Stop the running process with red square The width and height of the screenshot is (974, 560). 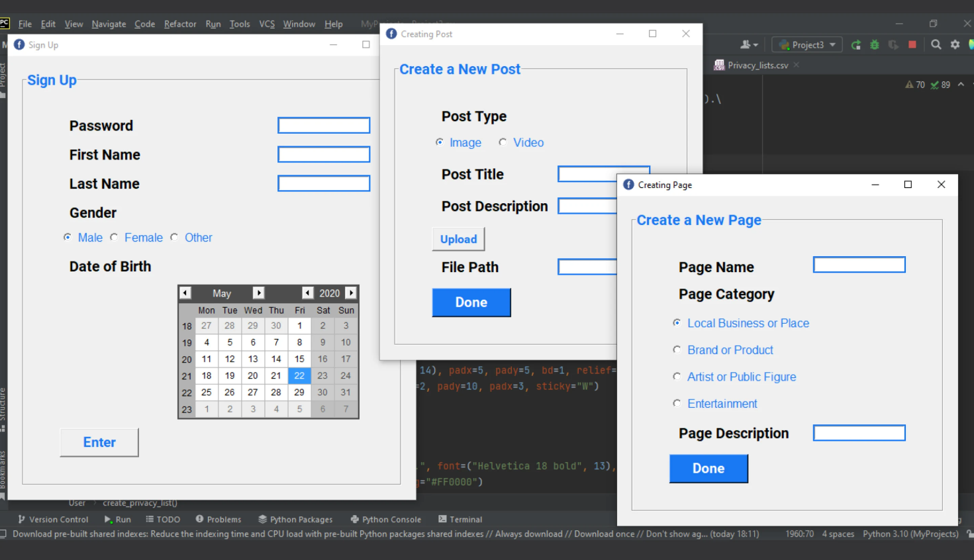pos(912,44)
